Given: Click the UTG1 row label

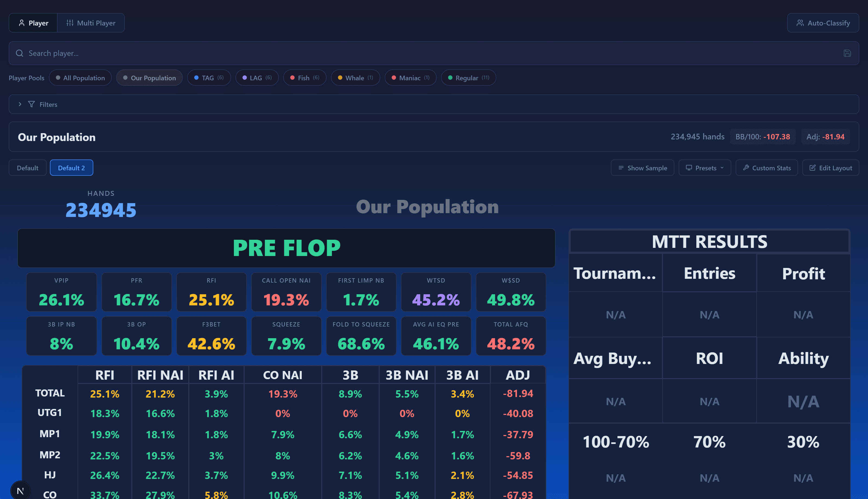Looking at the screenshot, I should pos(50,413).
